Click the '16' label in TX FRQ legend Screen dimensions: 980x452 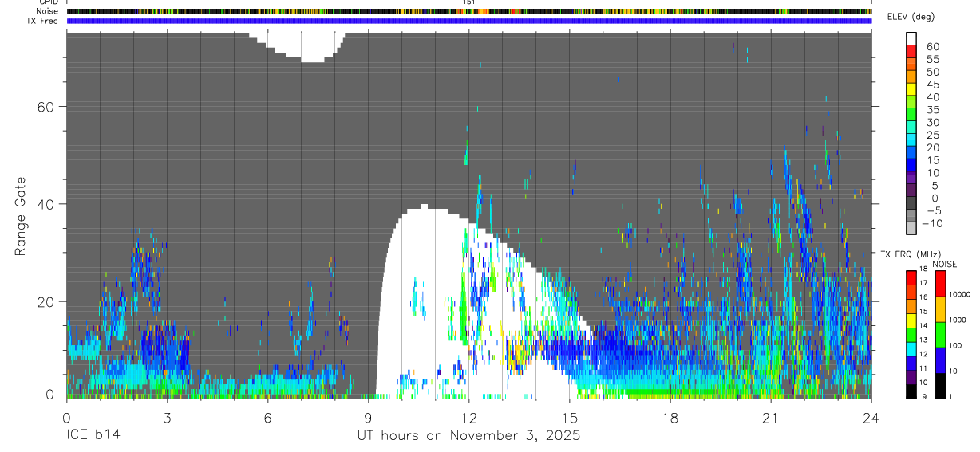923,297
